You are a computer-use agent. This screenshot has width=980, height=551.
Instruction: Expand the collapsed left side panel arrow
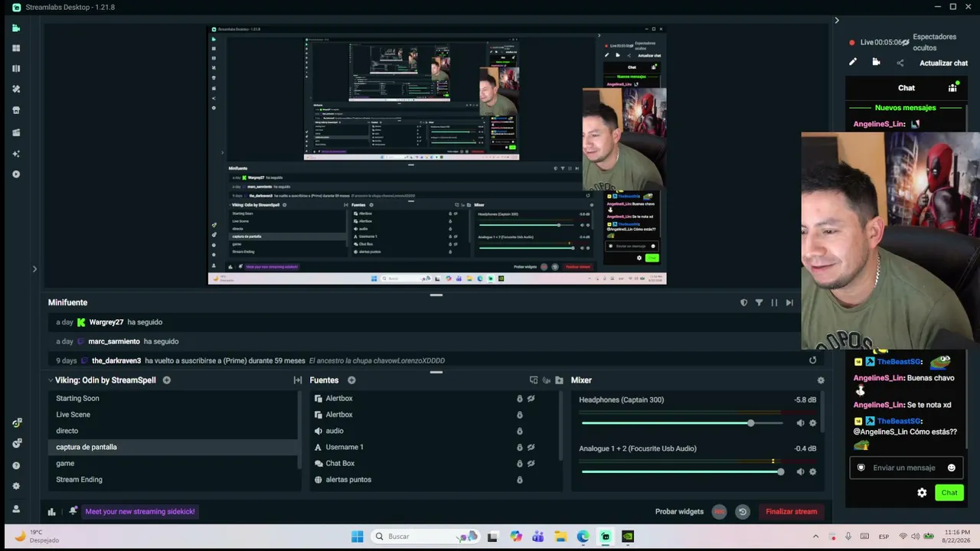click(34, 269)
